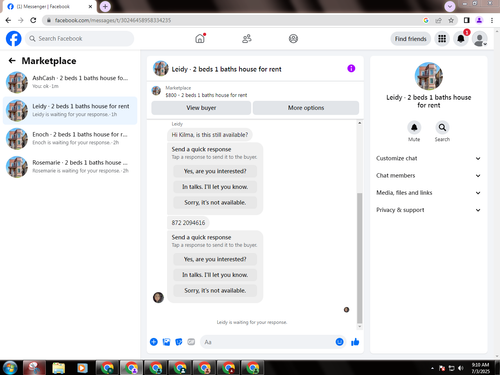Click the sender avatar beside quick replies
Image resolution: width=500 pixels, height=375 pixels.
(158, 297)
